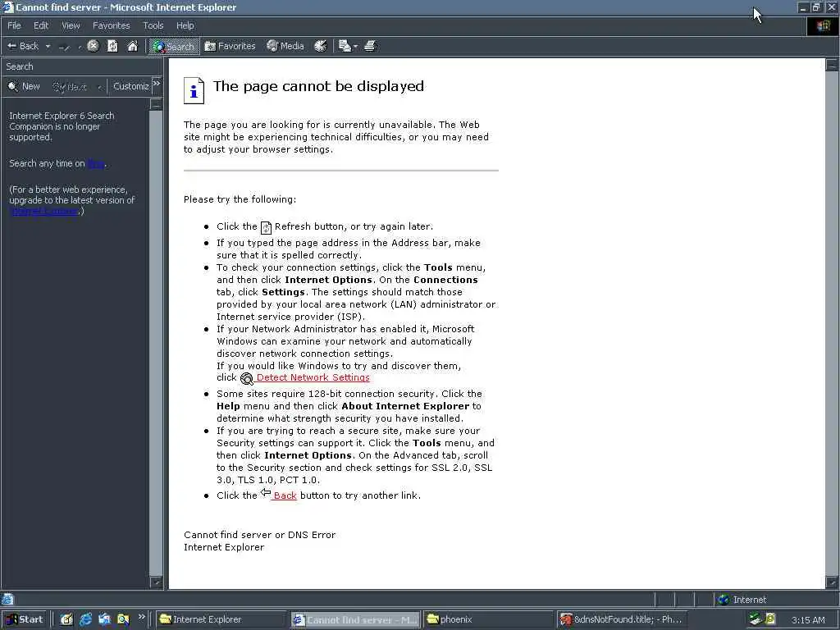
Task: Expand the quick launch overflow chevron
Action: tap(141, 617)
